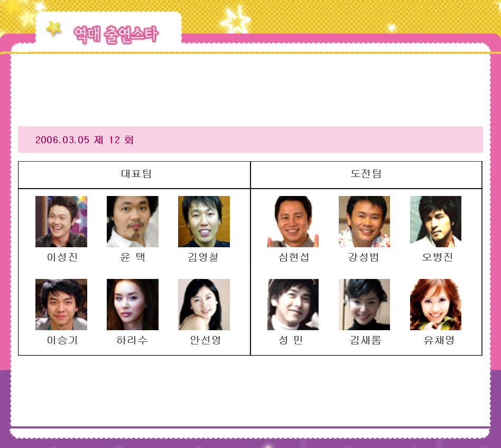
Task: Click the 유채영 portrait image
Action: pos(435,304)
